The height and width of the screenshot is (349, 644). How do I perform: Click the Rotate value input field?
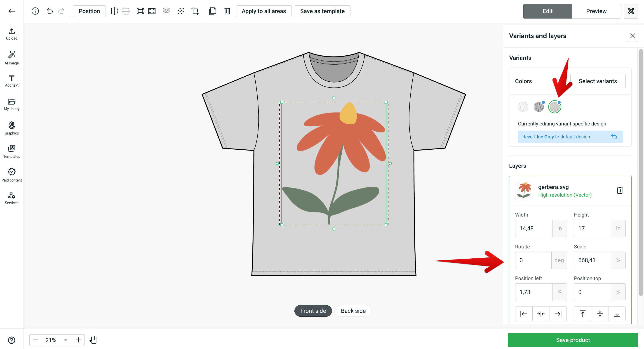point(533,260)
